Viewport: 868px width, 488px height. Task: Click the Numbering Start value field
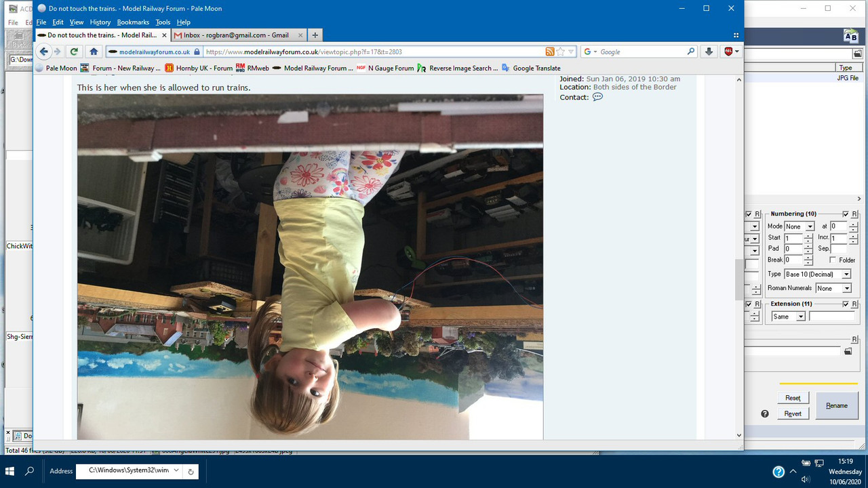pos(793,238)
